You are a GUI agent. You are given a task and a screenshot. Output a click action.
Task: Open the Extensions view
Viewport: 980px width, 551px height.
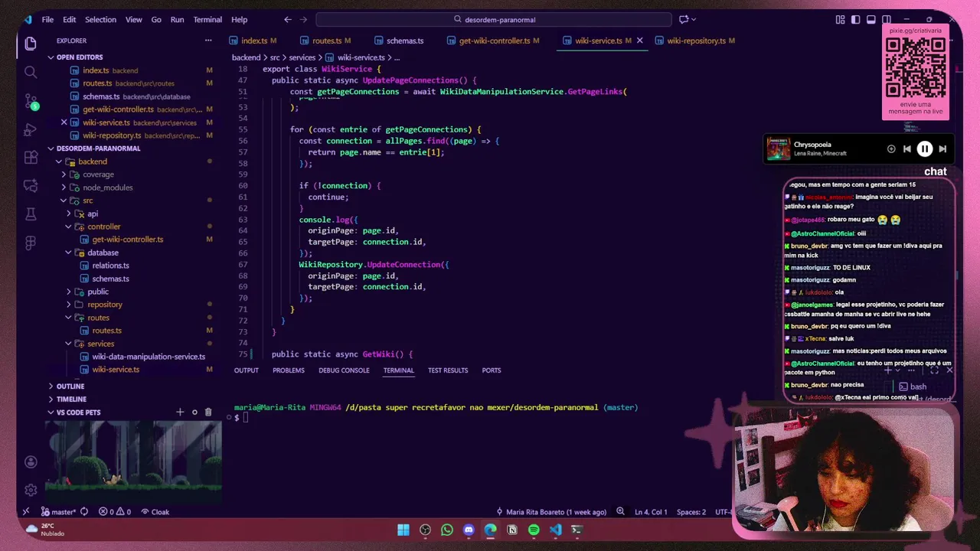[31, 158]
